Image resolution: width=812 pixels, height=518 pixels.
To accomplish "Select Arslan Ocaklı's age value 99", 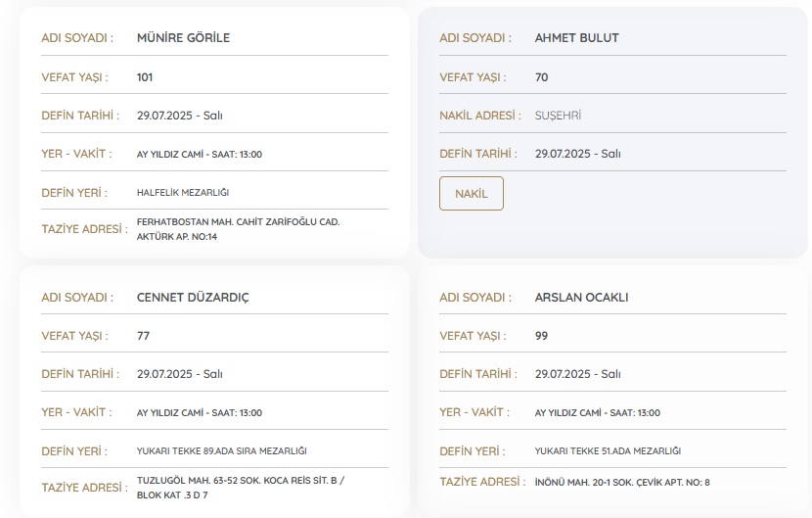I will [542, 336].
